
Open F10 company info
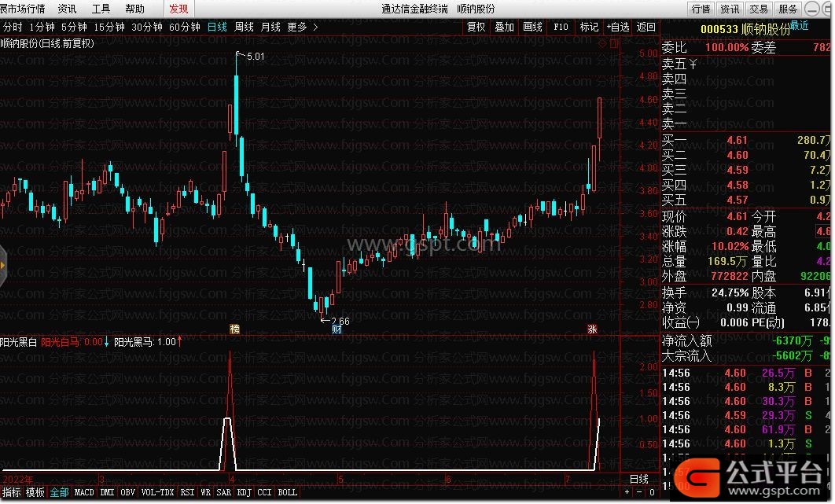tap(561, 27)
